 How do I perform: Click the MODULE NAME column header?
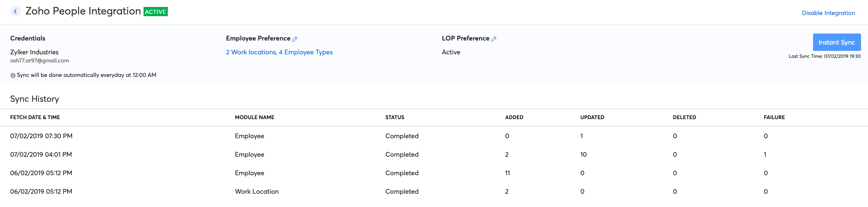254,117
